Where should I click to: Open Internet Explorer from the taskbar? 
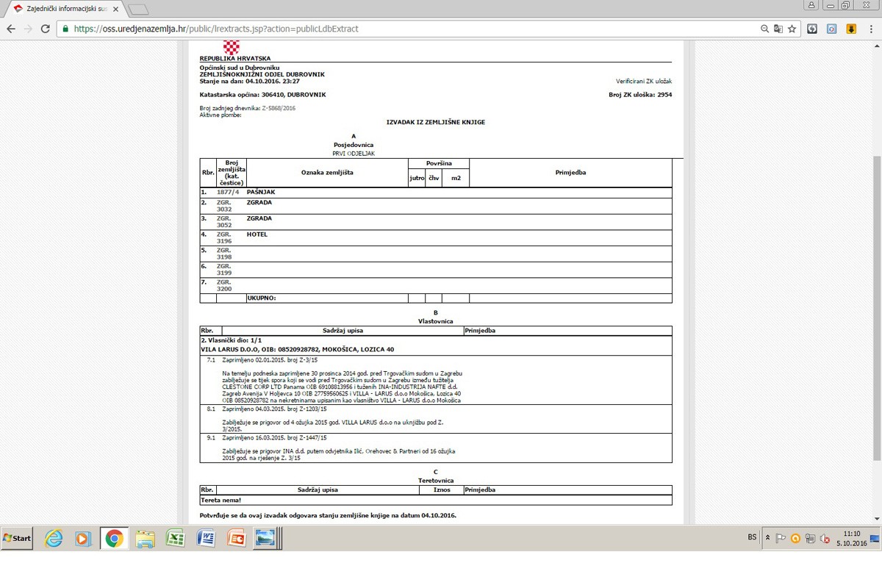54,539
